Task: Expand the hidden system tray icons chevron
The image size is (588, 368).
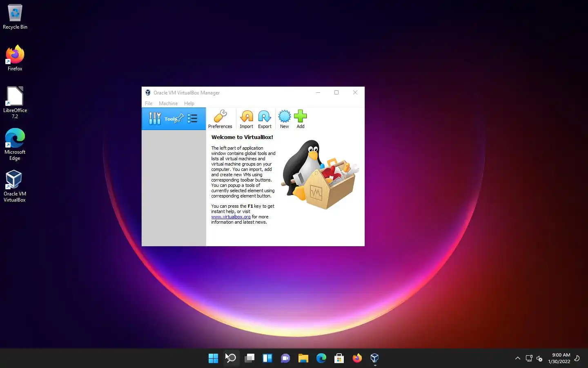Action: (x=517, y=358)
